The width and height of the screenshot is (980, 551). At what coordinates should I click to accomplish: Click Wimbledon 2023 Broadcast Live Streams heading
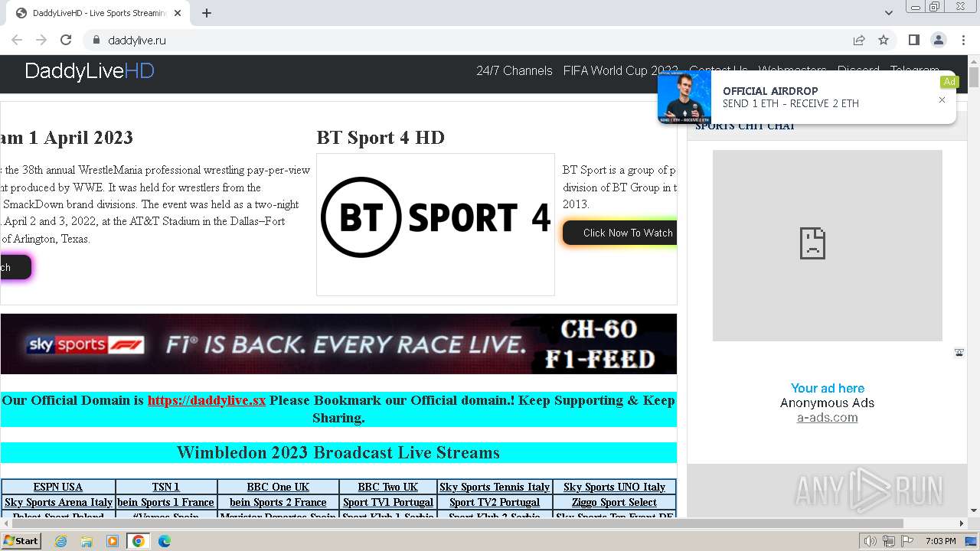(x=338, y=452)
